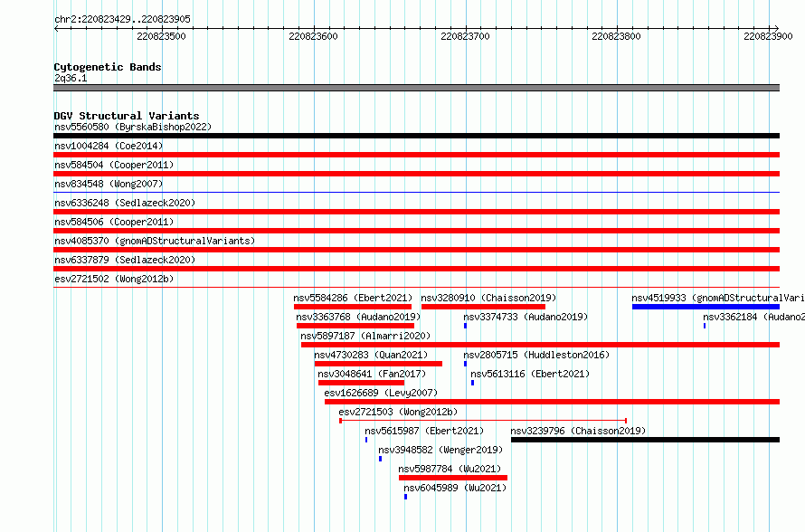Screen dimensions: 805x532
Task: Click the DGV Structural Variants track title
Action: (127, 116)
